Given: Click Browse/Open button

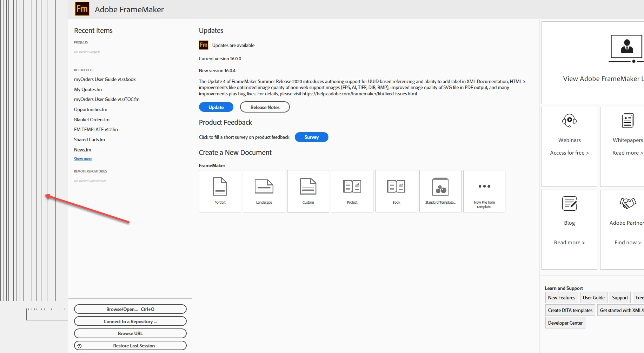Looking at the screenshot, I should [130, 309].
